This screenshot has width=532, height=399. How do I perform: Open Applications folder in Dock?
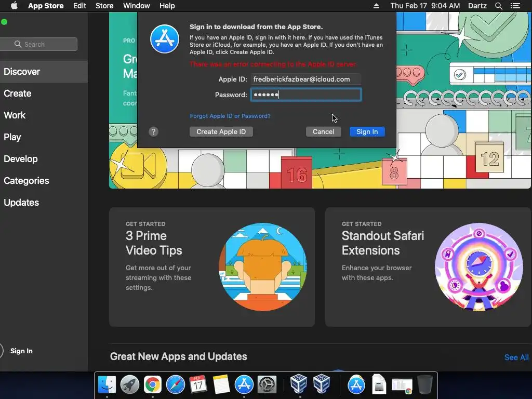[356, 385]
